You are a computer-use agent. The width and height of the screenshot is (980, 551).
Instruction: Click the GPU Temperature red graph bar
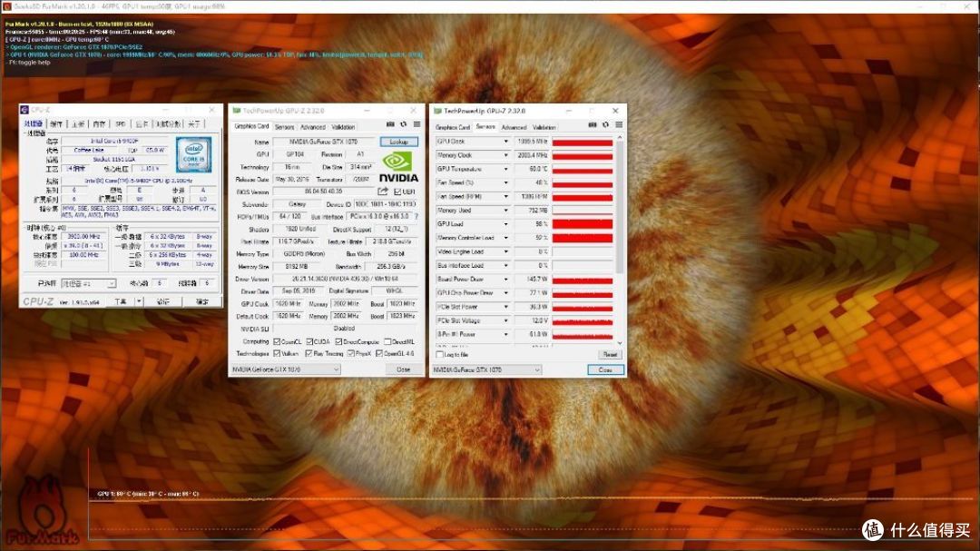(x=583, y=170)
